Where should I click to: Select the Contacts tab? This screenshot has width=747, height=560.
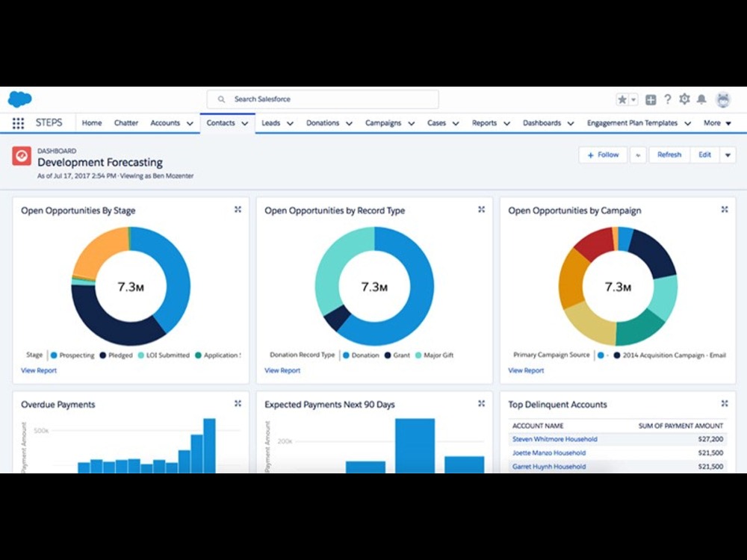point(220,123)
